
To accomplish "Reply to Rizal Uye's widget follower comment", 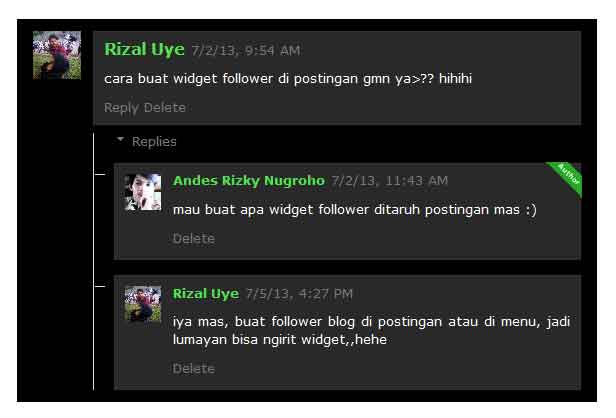I will pyautogui.click(x=121, y=108).
